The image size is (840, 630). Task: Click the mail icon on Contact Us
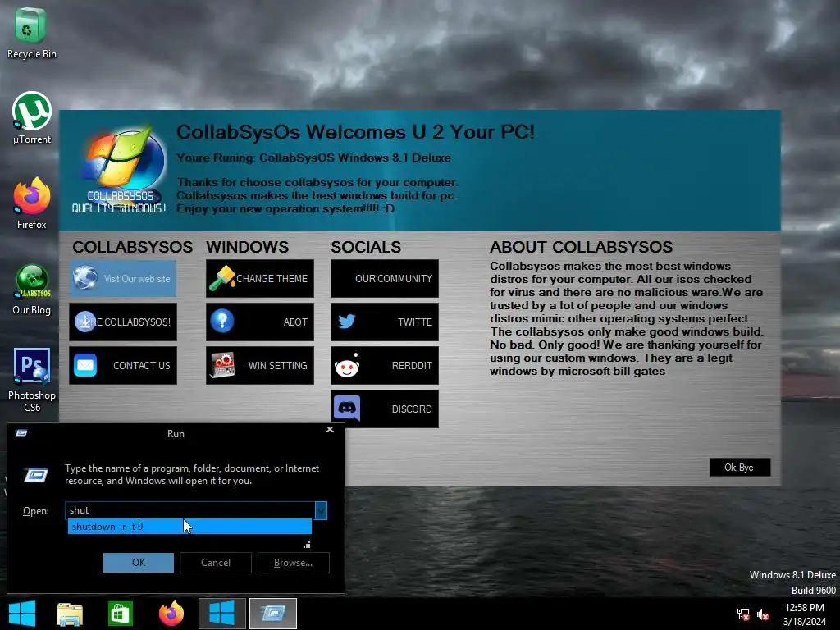point(85,365)
